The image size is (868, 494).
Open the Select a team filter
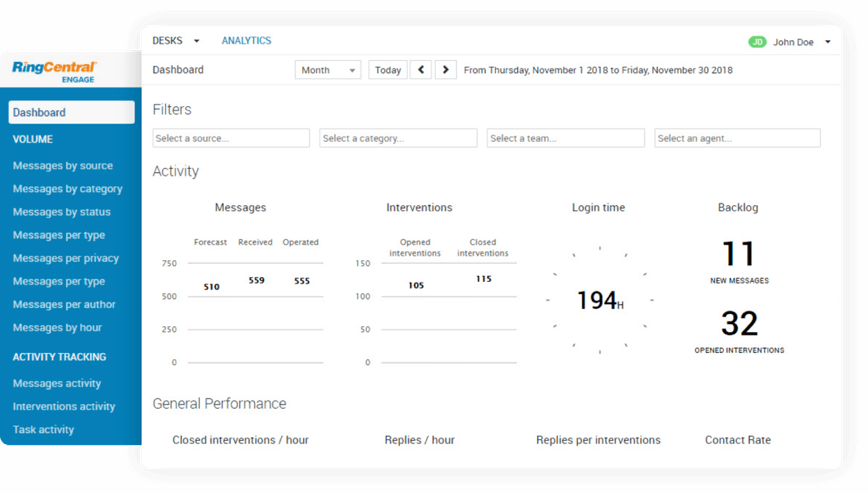click(566, 138)
